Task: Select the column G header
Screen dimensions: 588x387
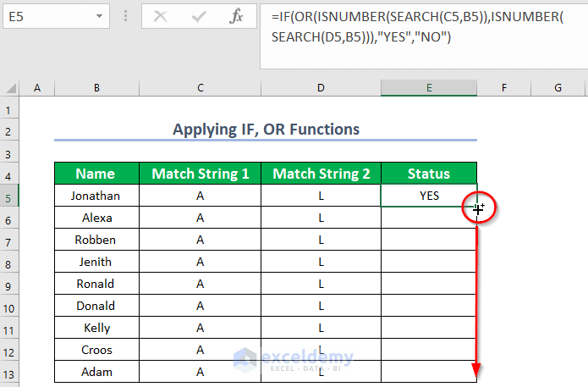Action: [x=558, y=88]
